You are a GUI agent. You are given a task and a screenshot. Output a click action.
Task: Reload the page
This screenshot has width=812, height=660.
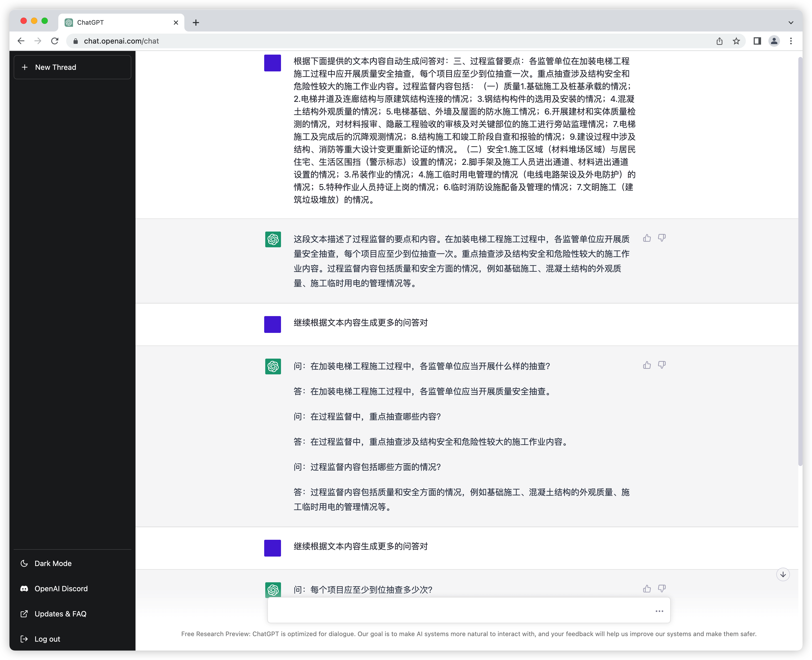pyautogui.click(x=55, y=41)
